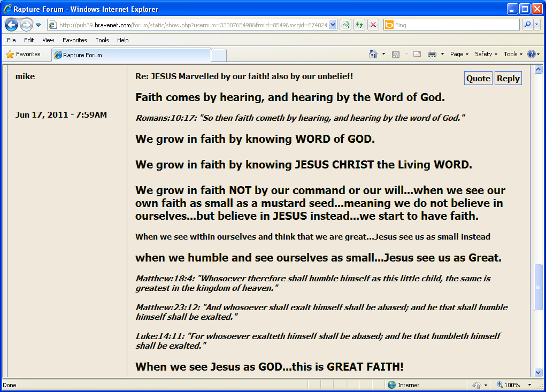Click the vertical scrollbar thumb
546x392 pixels.
[539, 288]
